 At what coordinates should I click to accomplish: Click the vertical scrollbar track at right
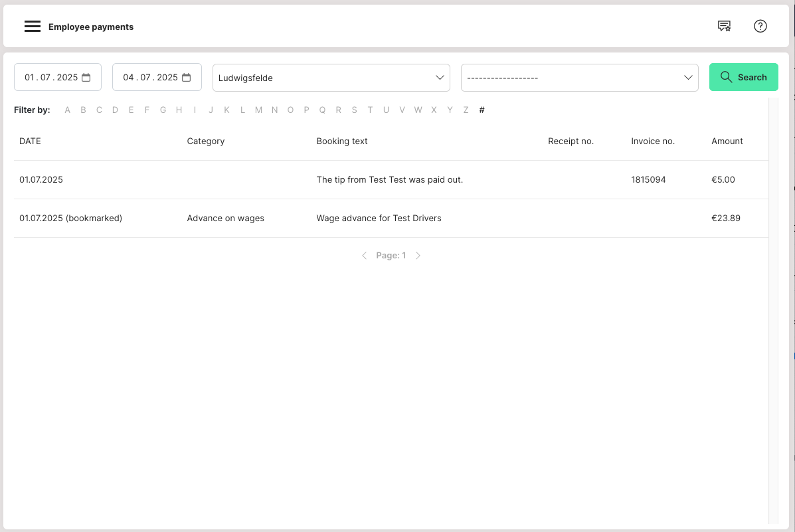(773, 310)
